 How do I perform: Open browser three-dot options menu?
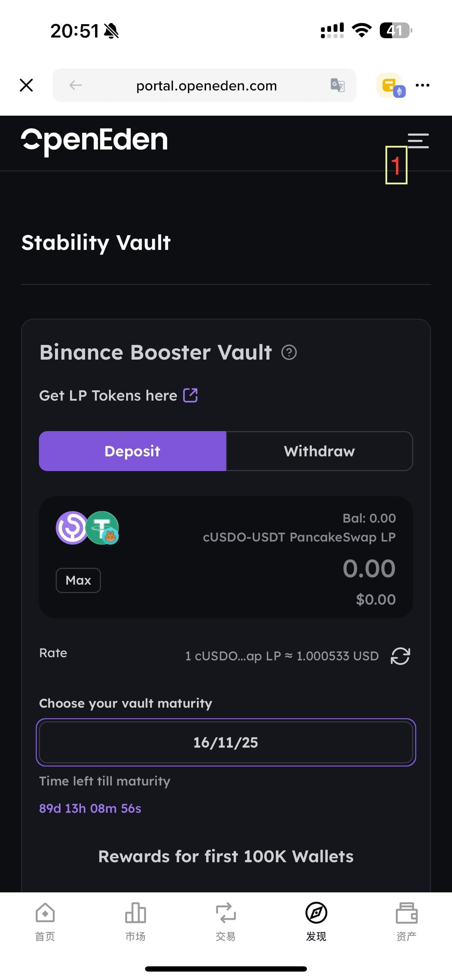pyautogui.click(x=422, y=85)
